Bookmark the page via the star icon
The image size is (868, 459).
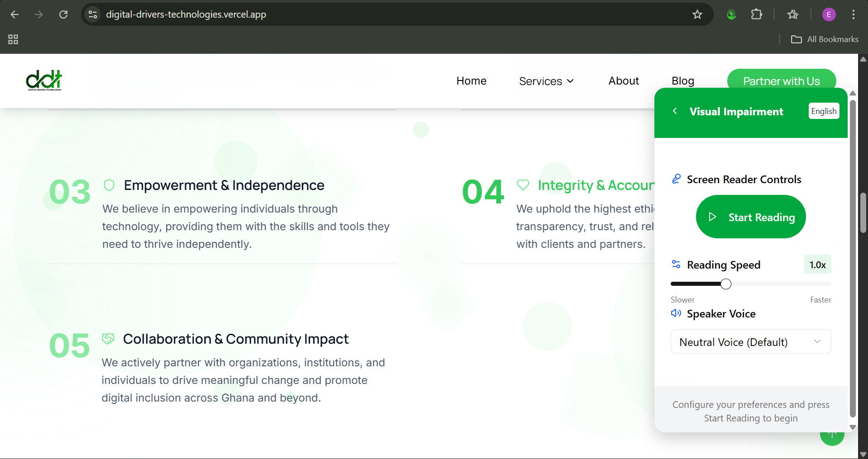[697, 14]
